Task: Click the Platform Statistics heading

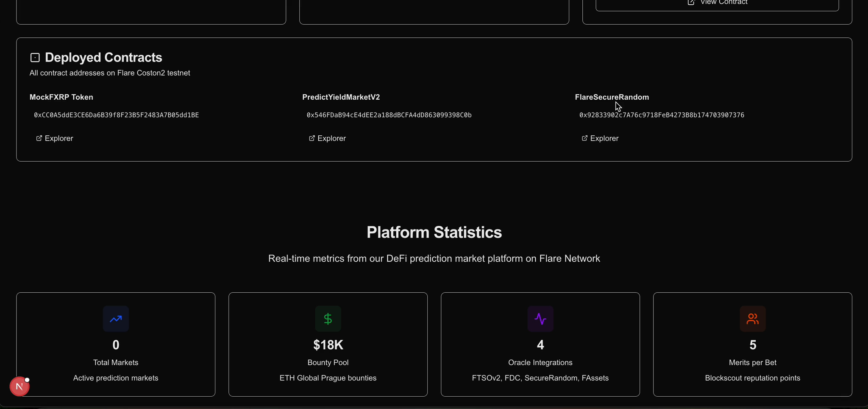Action: coord(434,232)
